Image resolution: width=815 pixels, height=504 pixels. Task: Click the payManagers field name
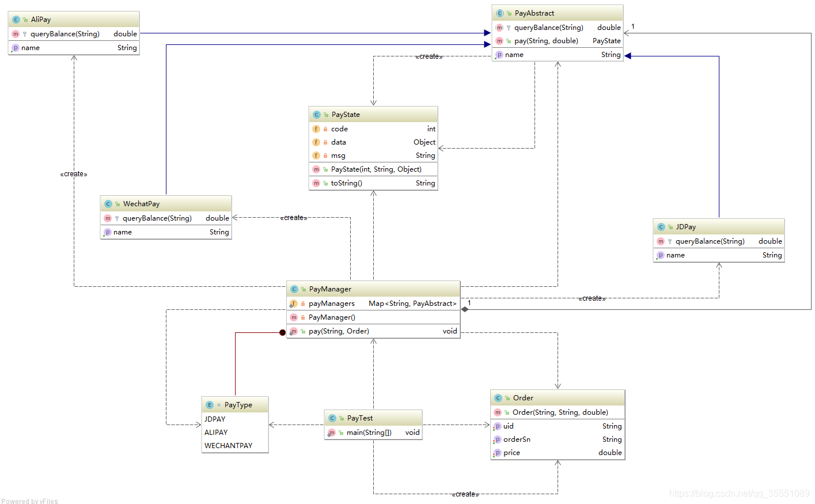tap(332, 304)
